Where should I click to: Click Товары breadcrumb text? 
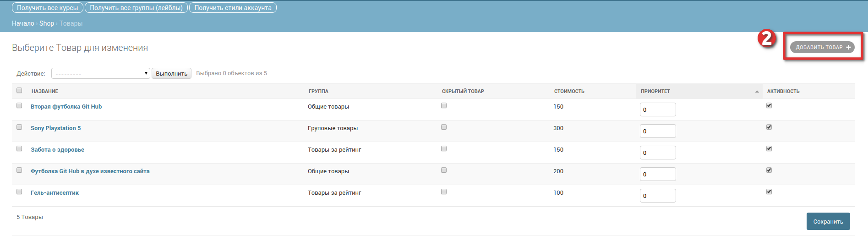click(x=71, y=23)
